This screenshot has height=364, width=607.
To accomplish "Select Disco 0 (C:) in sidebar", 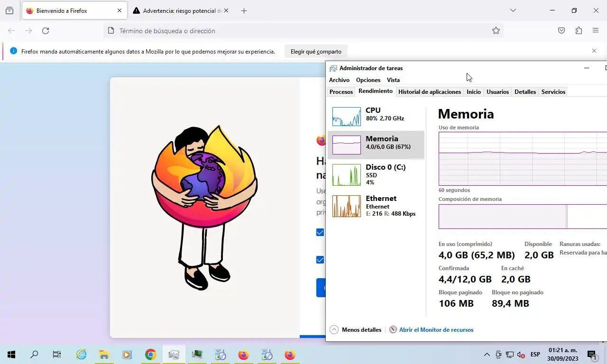I will [376, 174].
